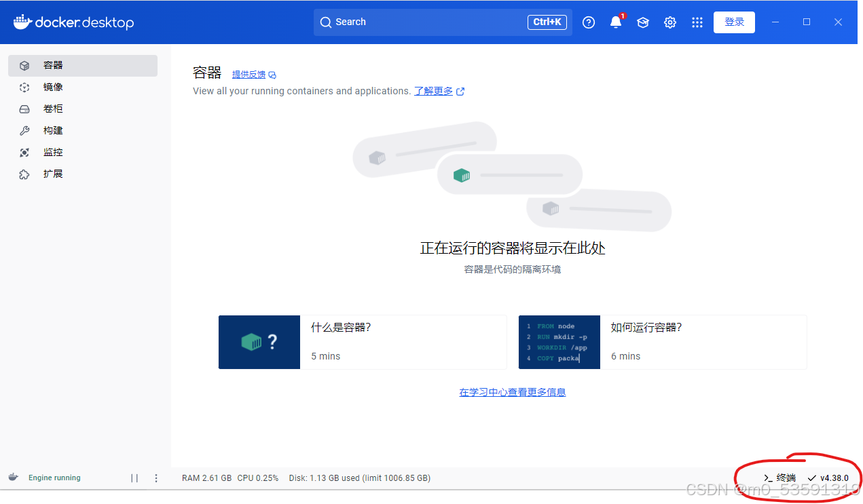Click 在学习中心查看更多信息 link
Screen dimensions: 863x504
[x=513, y=392]
